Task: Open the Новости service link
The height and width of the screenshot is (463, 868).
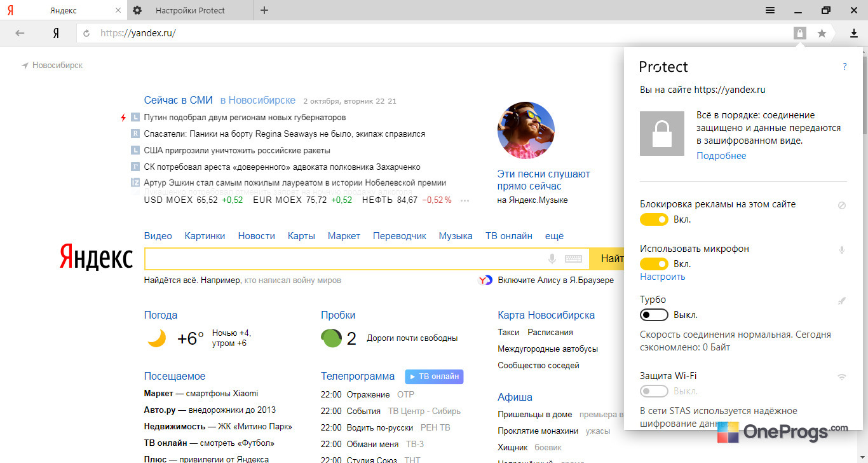Action: click(x=257, y=236)
